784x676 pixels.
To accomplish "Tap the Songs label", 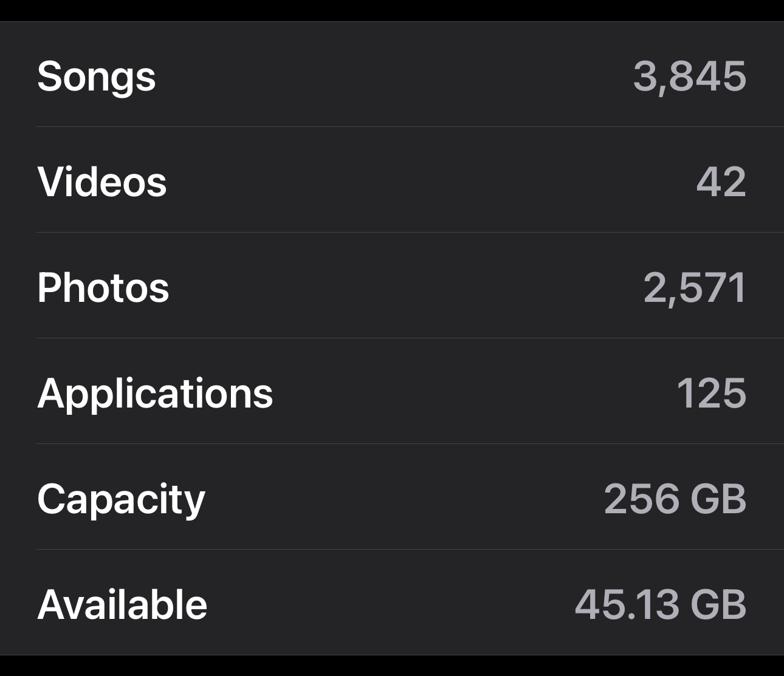I will 96,77.
